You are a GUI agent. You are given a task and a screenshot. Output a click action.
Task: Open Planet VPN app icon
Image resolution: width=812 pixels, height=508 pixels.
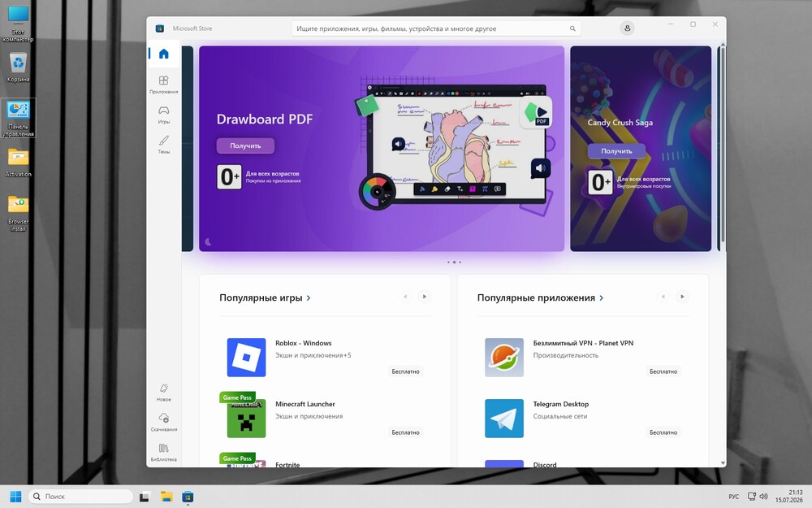(x=504, y=357)
